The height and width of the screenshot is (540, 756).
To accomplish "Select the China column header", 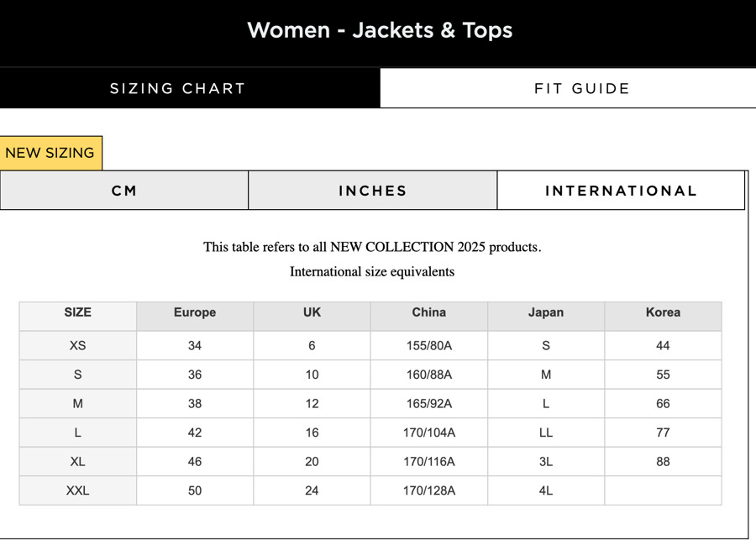I will click(x=428, y=312).
